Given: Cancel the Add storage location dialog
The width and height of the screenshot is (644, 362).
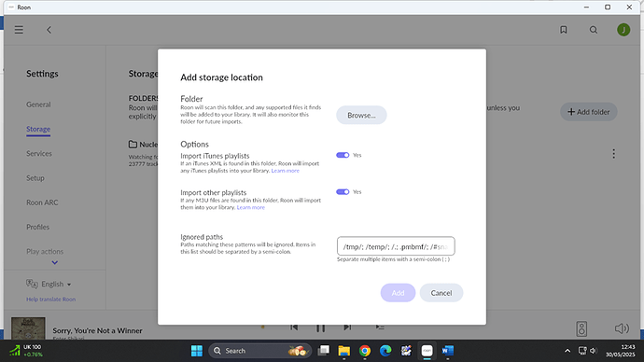Looking at the screenshot, I should (x=441, y=293).
